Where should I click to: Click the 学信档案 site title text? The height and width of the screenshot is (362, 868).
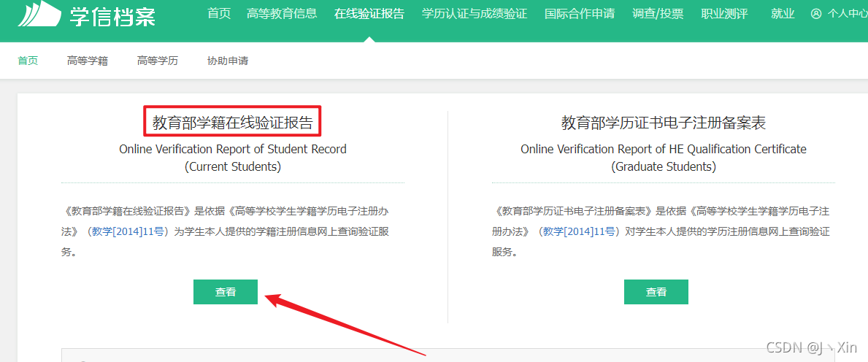click(x=112, y=17)
